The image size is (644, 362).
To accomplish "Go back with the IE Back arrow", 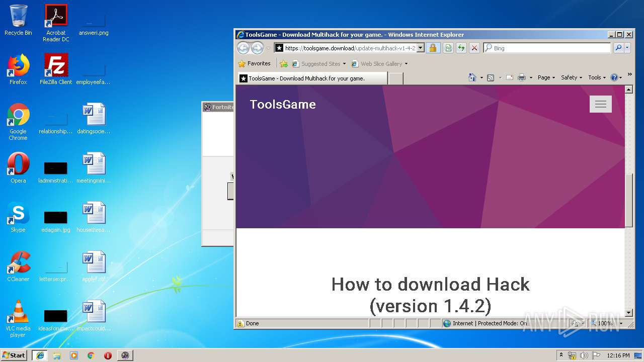I will click(243, 48).
